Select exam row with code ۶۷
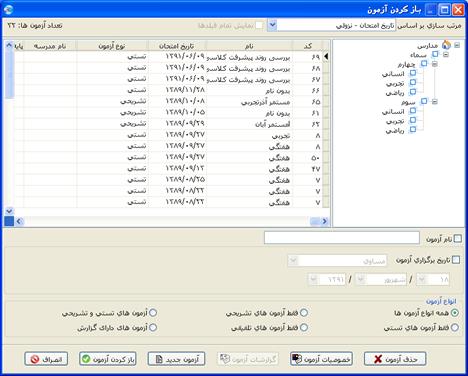 click(169, 79)
